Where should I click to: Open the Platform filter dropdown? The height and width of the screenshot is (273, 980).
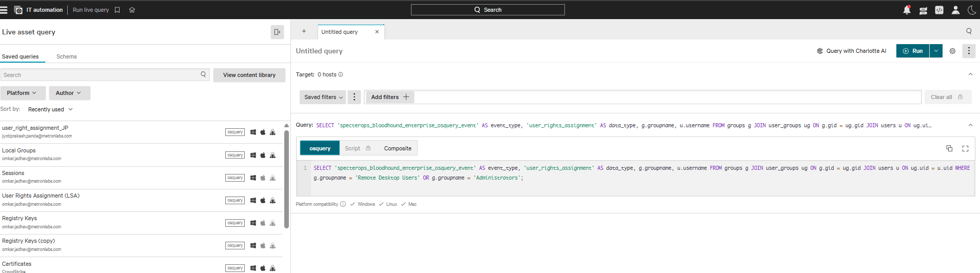(23, 93)
